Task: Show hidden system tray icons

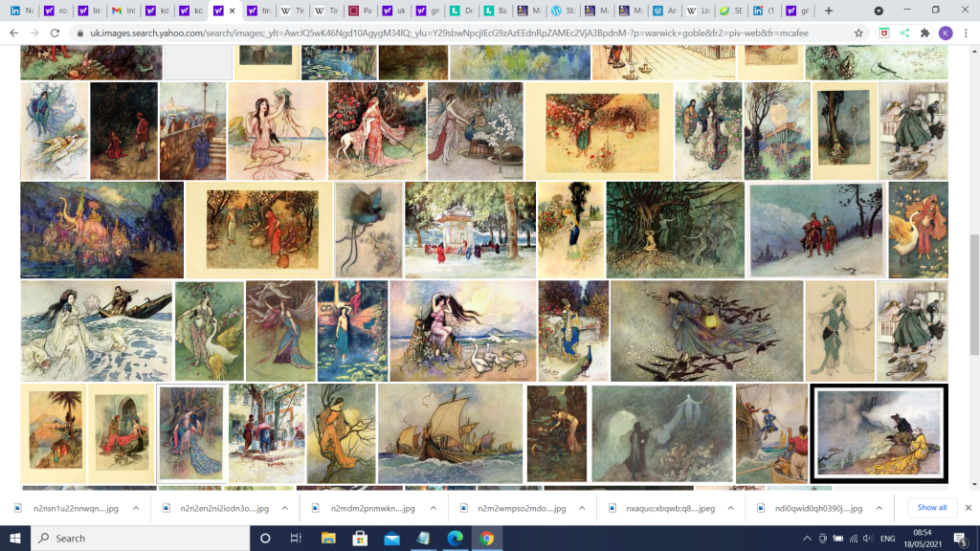Action: (806, 538)
